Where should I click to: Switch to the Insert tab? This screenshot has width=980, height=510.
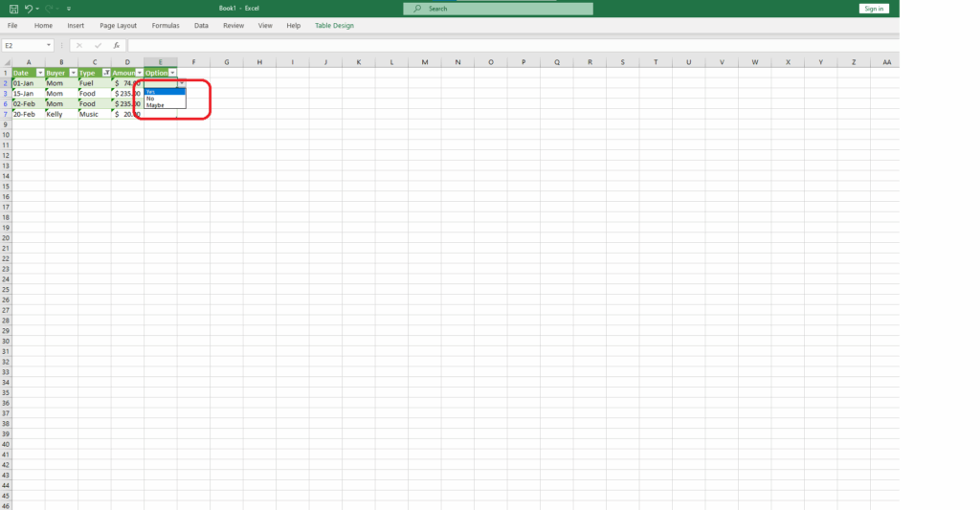pyautogui.click(x=76, y=26)
